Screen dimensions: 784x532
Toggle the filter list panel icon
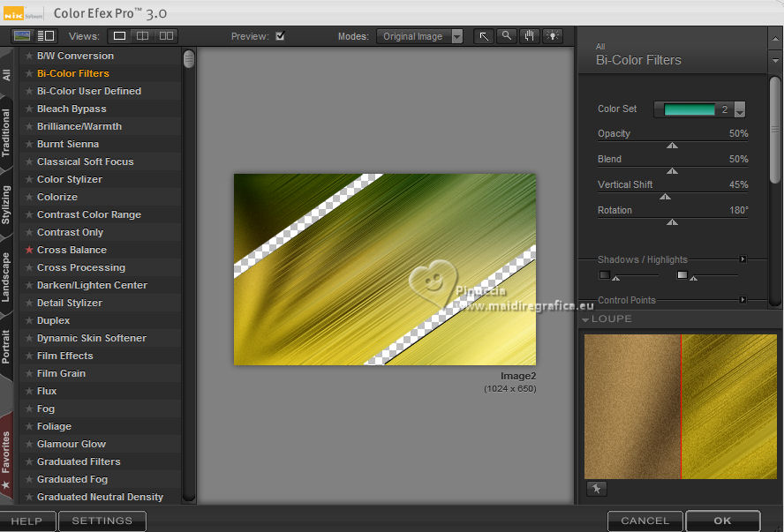(x=46, y=36)
